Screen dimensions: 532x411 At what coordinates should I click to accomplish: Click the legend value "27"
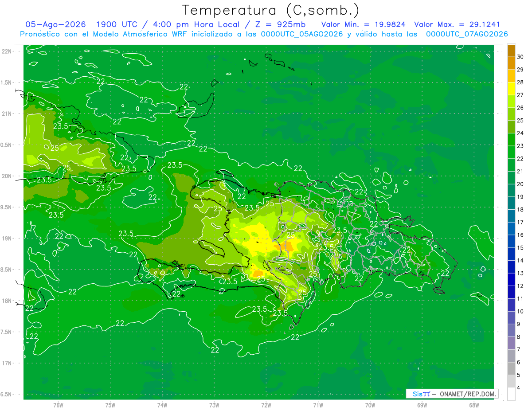coord(520,95)
